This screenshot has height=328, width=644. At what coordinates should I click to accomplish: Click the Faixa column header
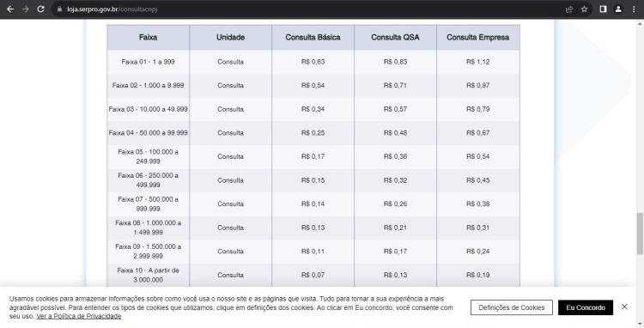(x=149, y=38)
